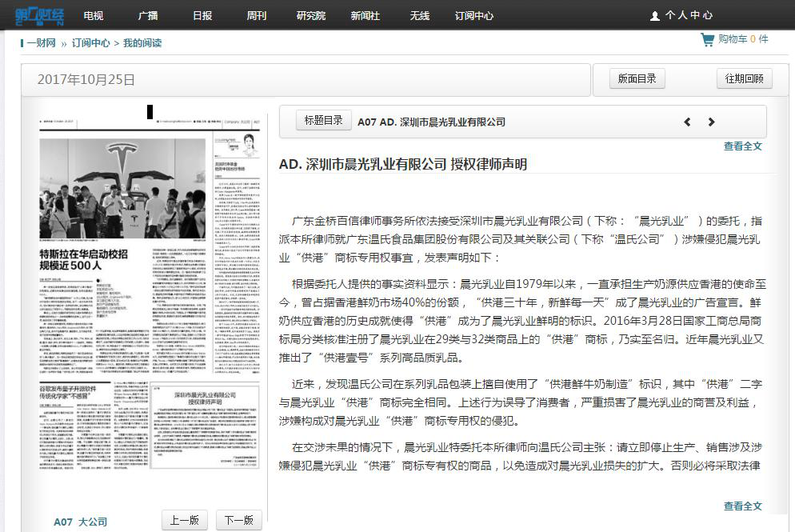This screenshot has width=795, height=532.
Task: Switch to the 周刊 section
Action: point(257,15)
